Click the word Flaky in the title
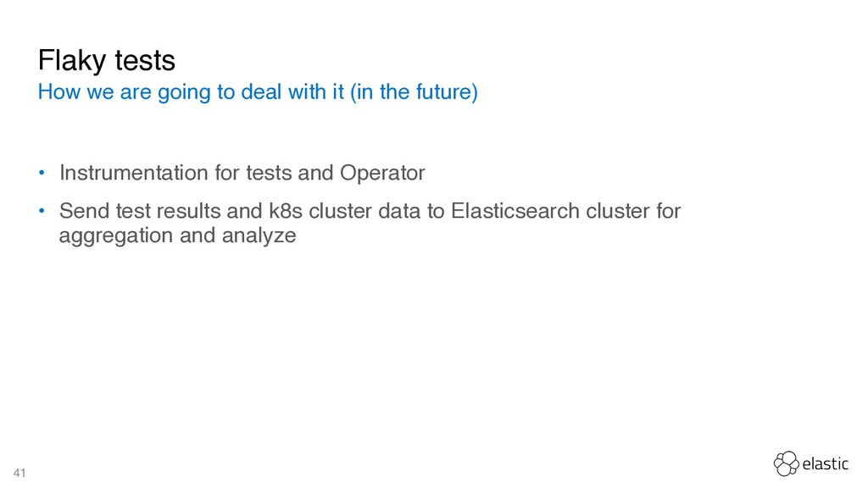 coord(72,61)
